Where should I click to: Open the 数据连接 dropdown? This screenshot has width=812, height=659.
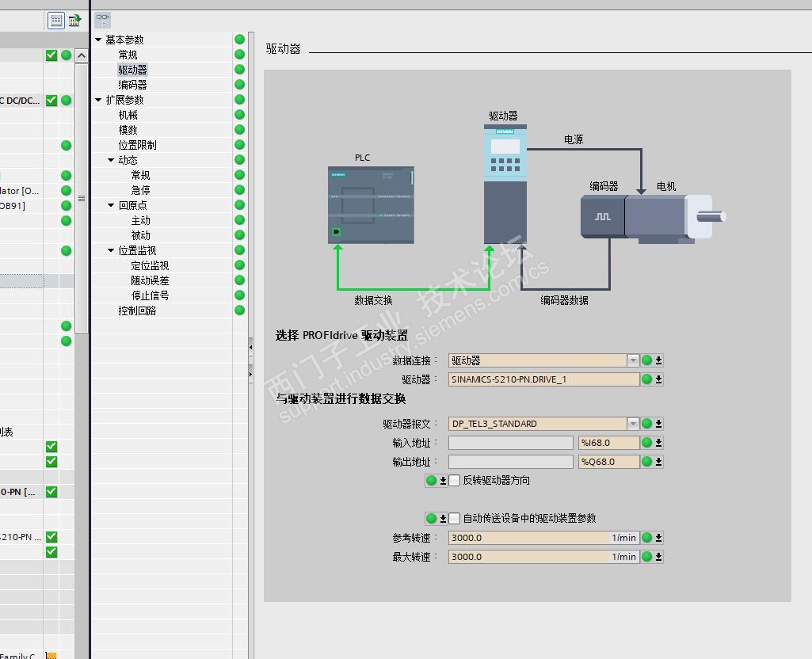pyautogui.click(x=633, y=360)
